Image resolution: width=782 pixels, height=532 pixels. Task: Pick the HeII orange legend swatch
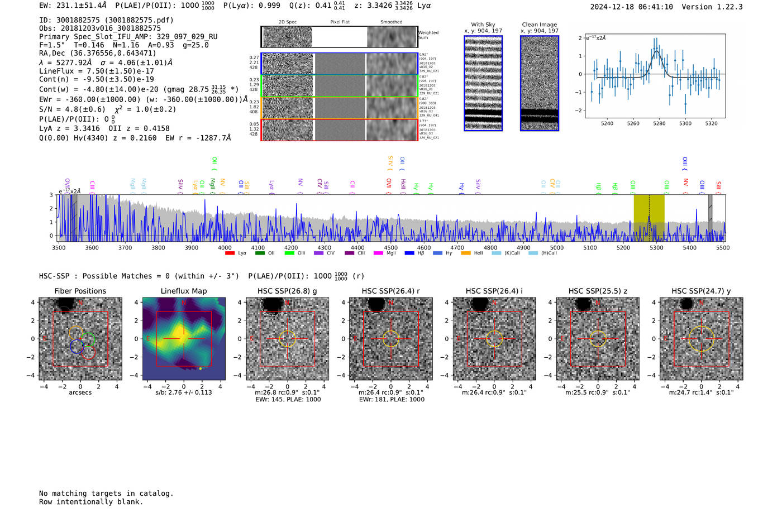point(466,253)
